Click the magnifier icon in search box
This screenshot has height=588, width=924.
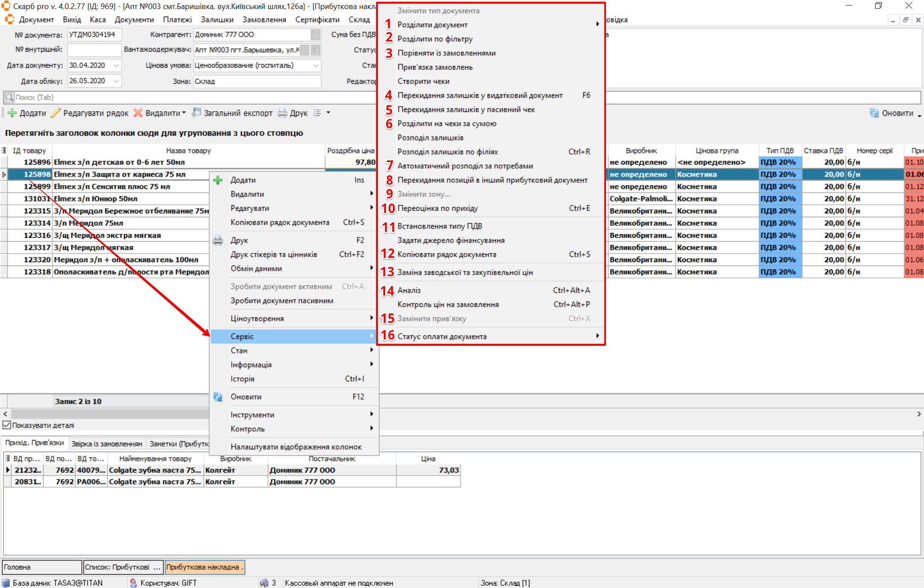pyautogui.click(x=9, y=98)
